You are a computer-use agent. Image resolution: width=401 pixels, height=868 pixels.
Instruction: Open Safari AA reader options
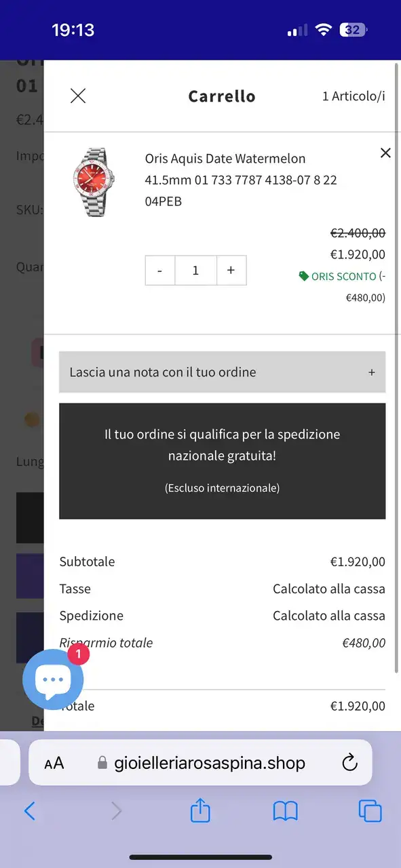(54, 764)
